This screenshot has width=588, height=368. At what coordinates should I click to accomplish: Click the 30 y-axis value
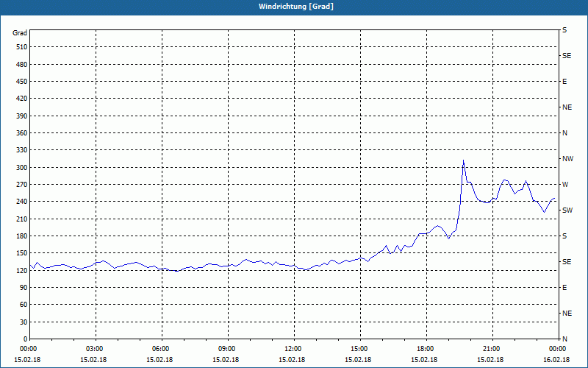click(24, 322)
